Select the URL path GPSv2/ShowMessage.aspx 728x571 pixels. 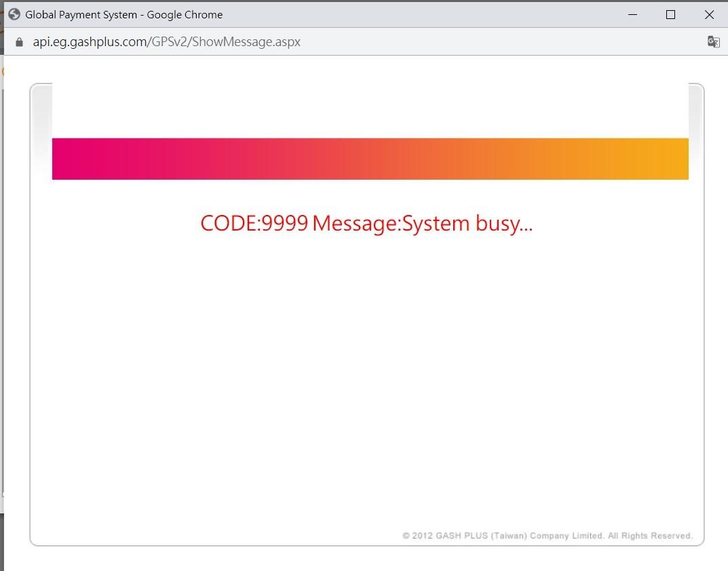224,41
